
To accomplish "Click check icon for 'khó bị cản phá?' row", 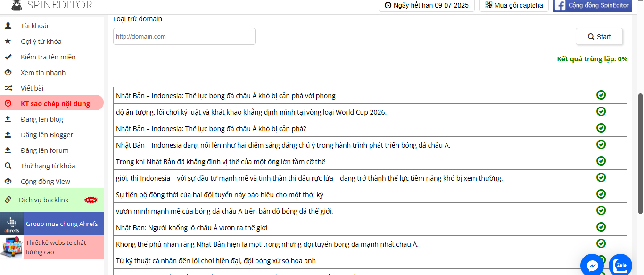I will 601,128.
